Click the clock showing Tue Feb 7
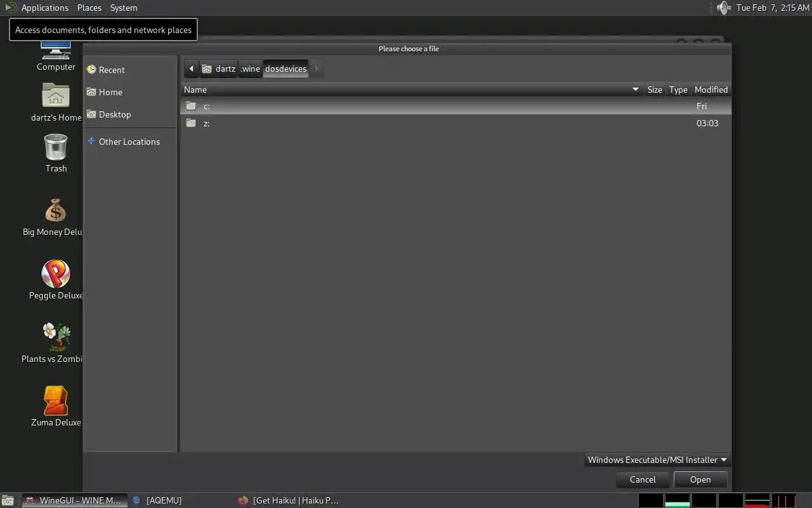Viewport: 812px width, 508px height. 773,8
